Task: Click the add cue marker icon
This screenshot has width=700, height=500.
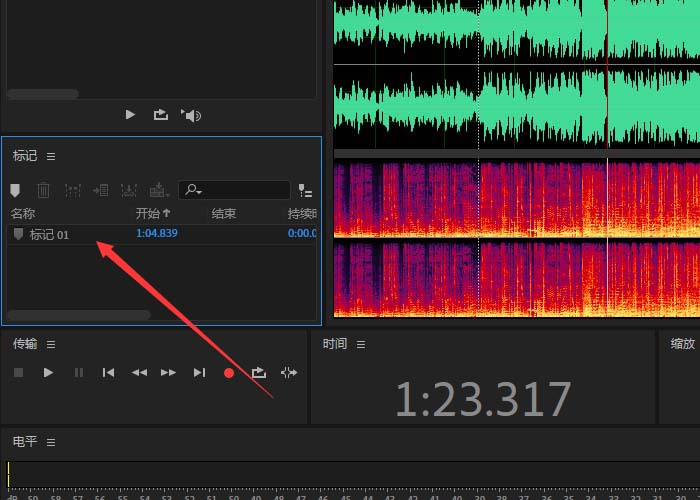Action: coord(14,190)
